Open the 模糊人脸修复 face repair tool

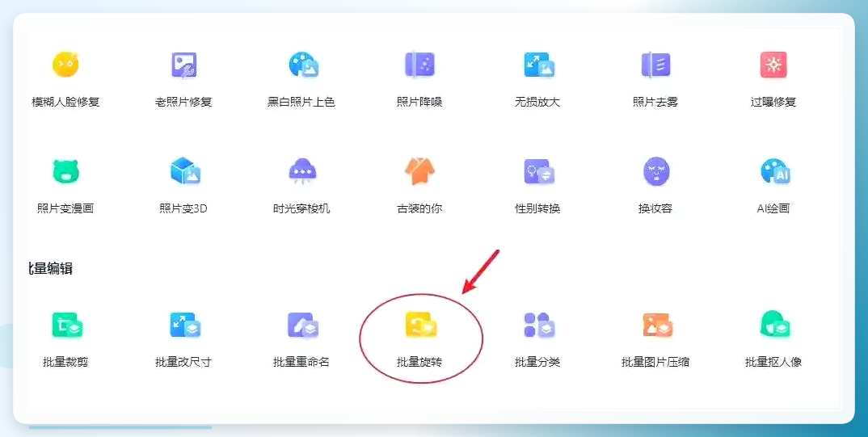[x=65, y=65]
